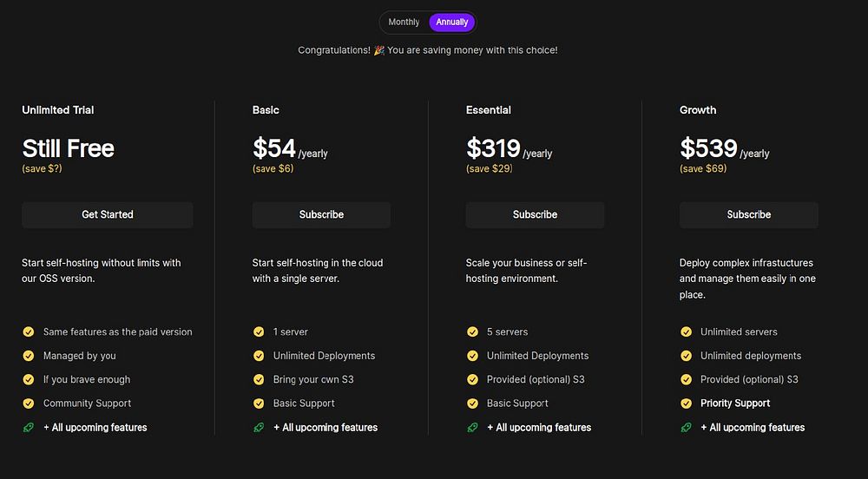Subscribe to the Essential plan

(x=535, y=214)
